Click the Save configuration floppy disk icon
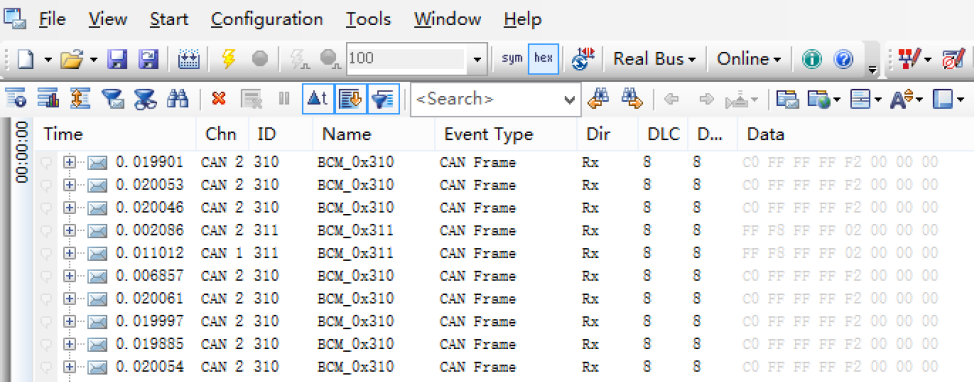This screenshot has height=384, width=974. [x=117, y=59]
